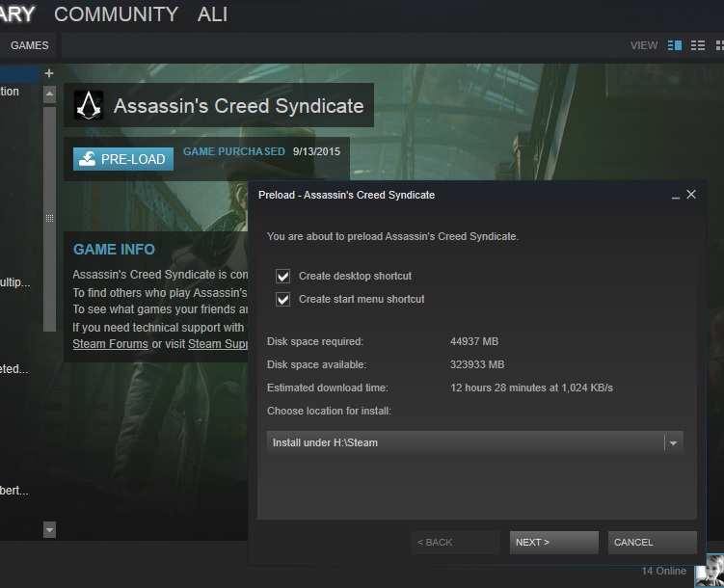724x588 pixels.
Task: Click the friends avatar next to 14 Online
Action: [709, 571]
